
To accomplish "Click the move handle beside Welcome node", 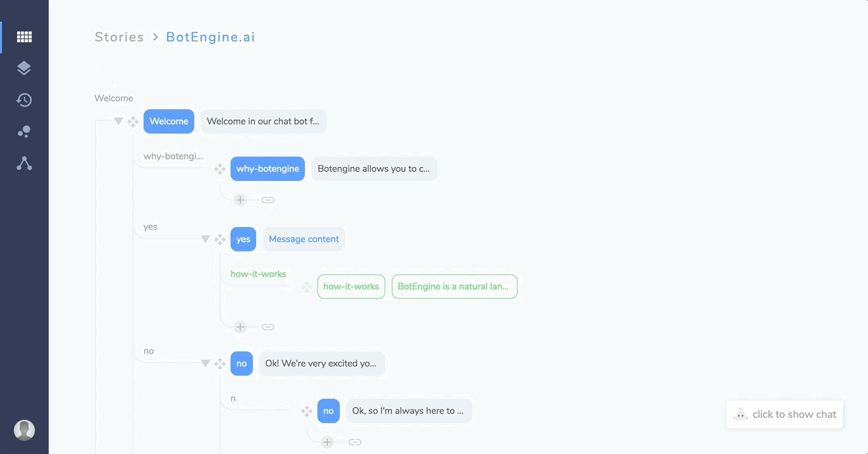I will (133, 122).
